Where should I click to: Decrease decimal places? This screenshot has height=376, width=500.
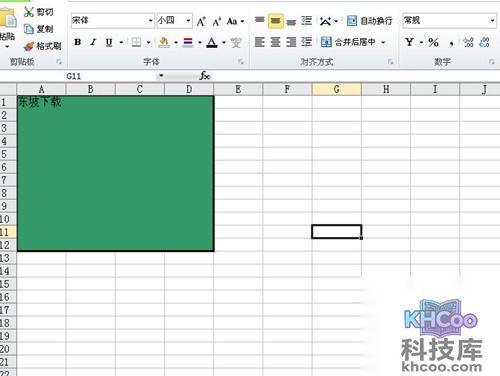click(x=484, y=42)
